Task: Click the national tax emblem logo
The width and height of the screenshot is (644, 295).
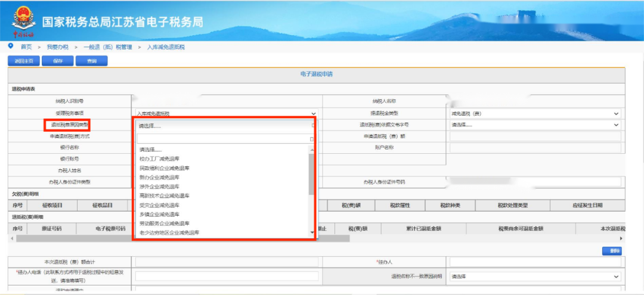Action: 24,21
